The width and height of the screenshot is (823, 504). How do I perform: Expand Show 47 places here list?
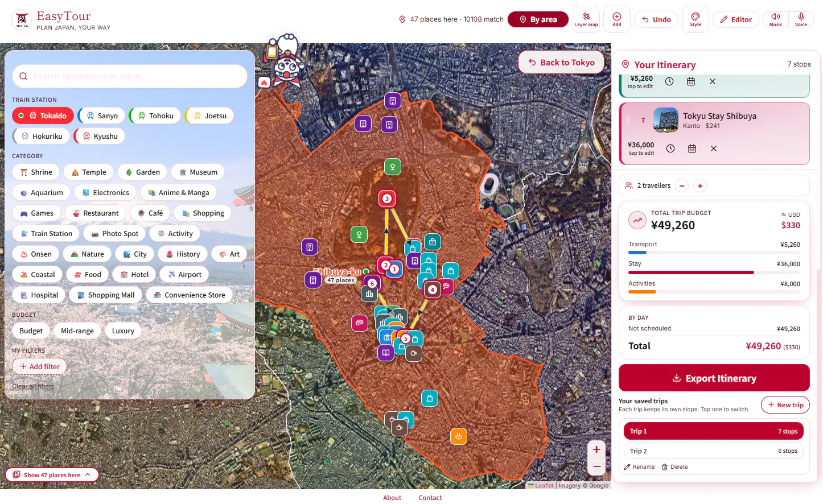coord(52,475)
